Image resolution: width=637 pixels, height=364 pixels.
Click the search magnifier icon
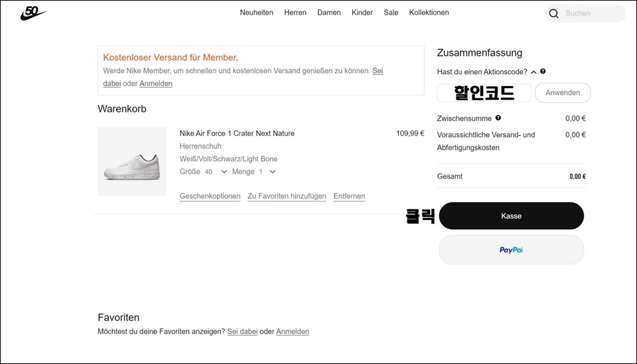point(553,13)
